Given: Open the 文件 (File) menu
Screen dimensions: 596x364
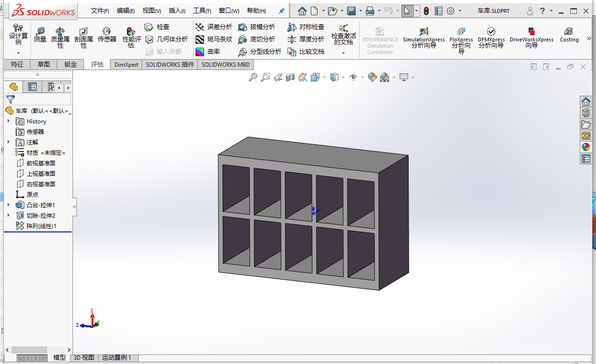Looking at the screenshot, I should pyautogui.click(x=100, y=10).
